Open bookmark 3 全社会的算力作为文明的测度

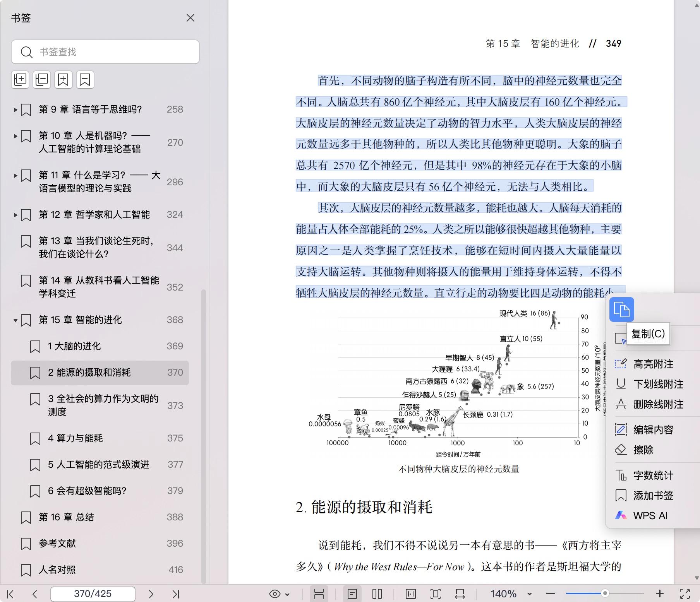103,405
